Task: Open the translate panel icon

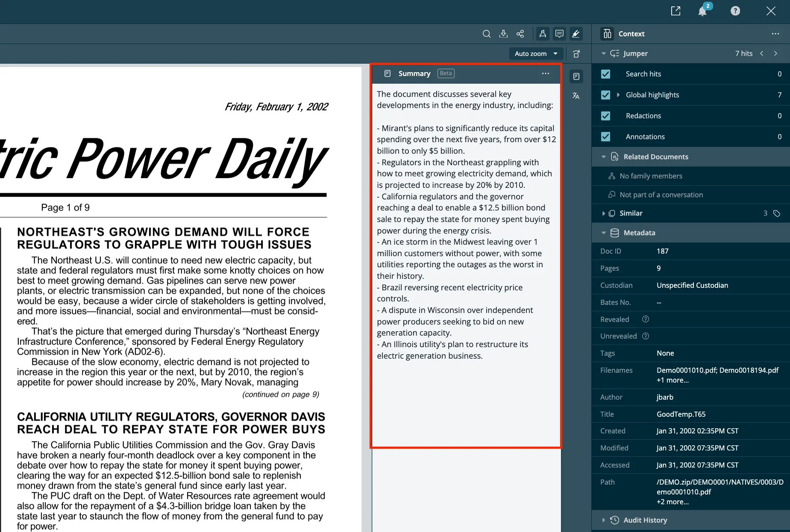Action: click(576, 96)
